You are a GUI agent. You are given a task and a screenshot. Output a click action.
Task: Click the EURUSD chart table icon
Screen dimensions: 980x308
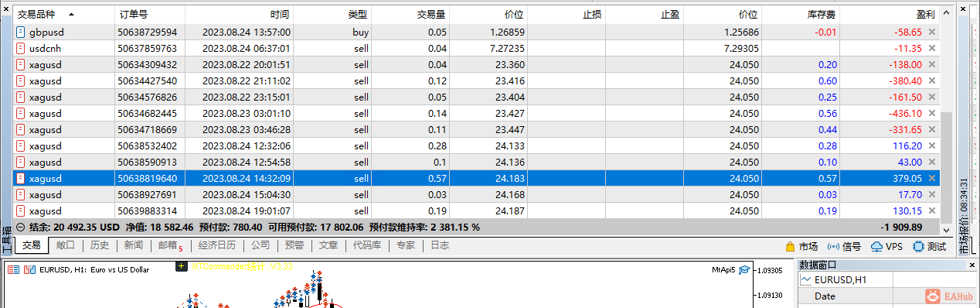pyautogui.click(x=14, y=269)
